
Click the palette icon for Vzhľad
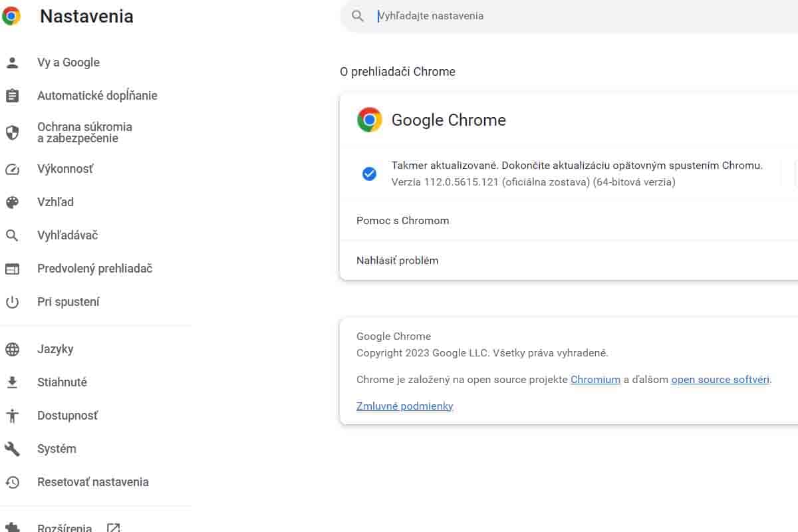click(x=12, y=202)
